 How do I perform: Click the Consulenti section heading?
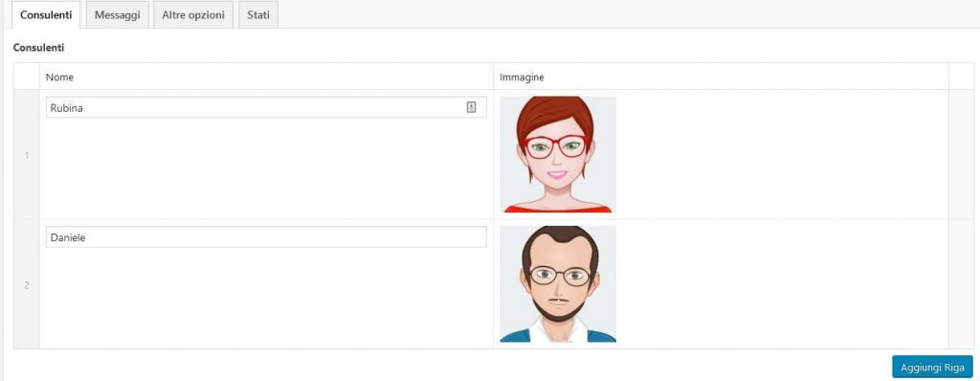coord(38,48)
